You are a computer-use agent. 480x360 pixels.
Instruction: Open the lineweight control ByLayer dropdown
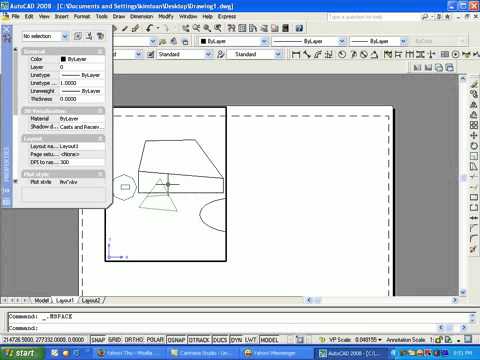click(404, 41)
